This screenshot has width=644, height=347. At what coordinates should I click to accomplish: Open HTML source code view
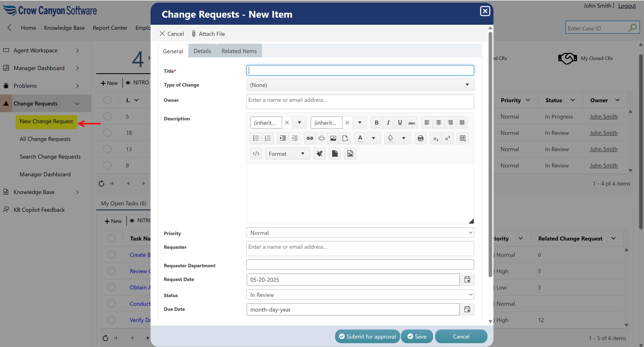(256, 154)
